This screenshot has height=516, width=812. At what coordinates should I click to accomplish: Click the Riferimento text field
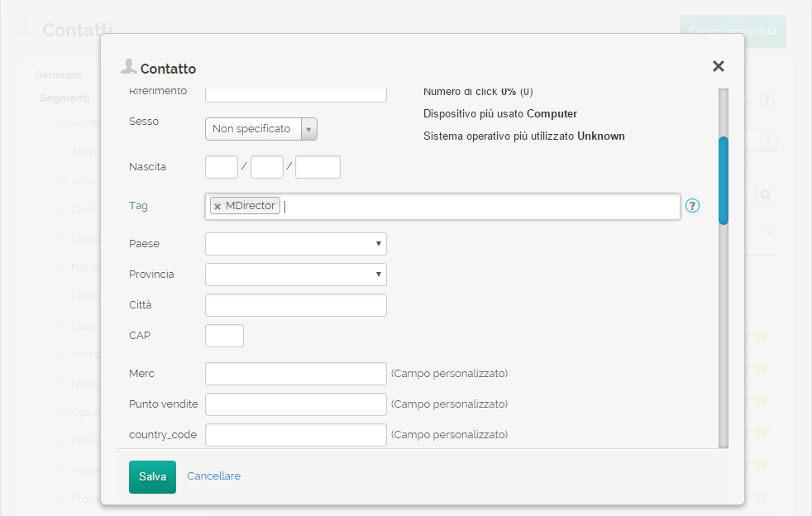pyautogui.click(x=295, y=93)
